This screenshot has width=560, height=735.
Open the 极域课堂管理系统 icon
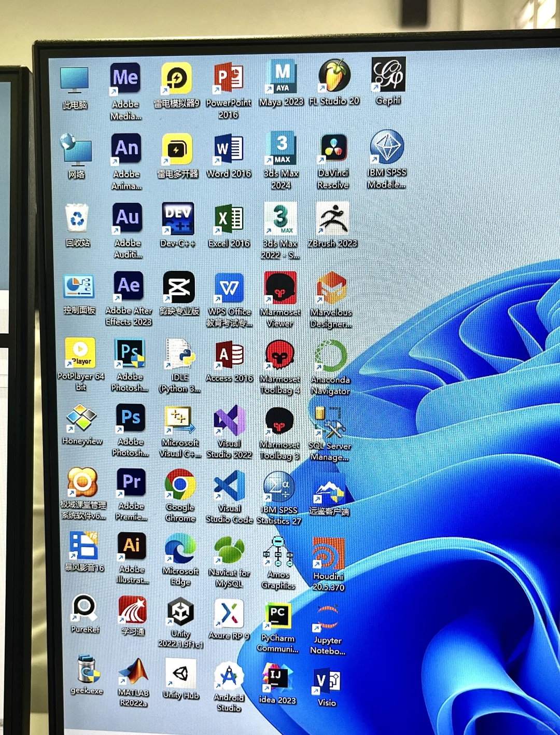(82, 482)
